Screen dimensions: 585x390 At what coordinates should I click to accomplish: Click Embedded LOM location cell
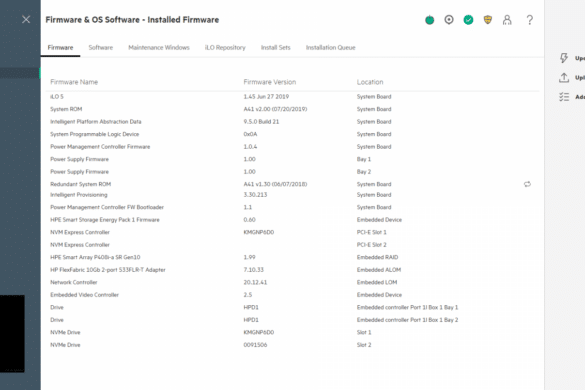click(377, 282)
